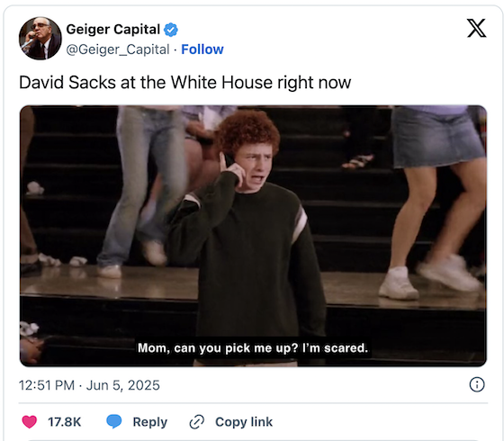Viewport: 504px width, 441px height.
Task: Open the X logo link
Action: (476, 28)
